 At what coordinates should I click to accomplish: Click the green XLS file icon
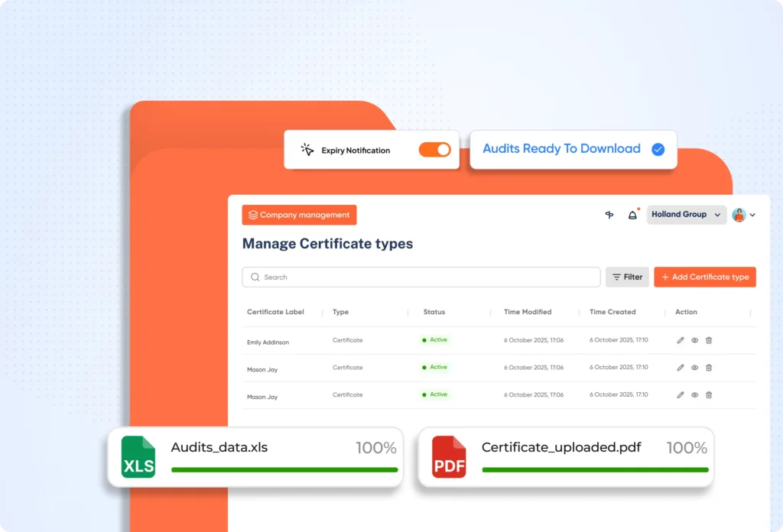(x=138, y=456)
